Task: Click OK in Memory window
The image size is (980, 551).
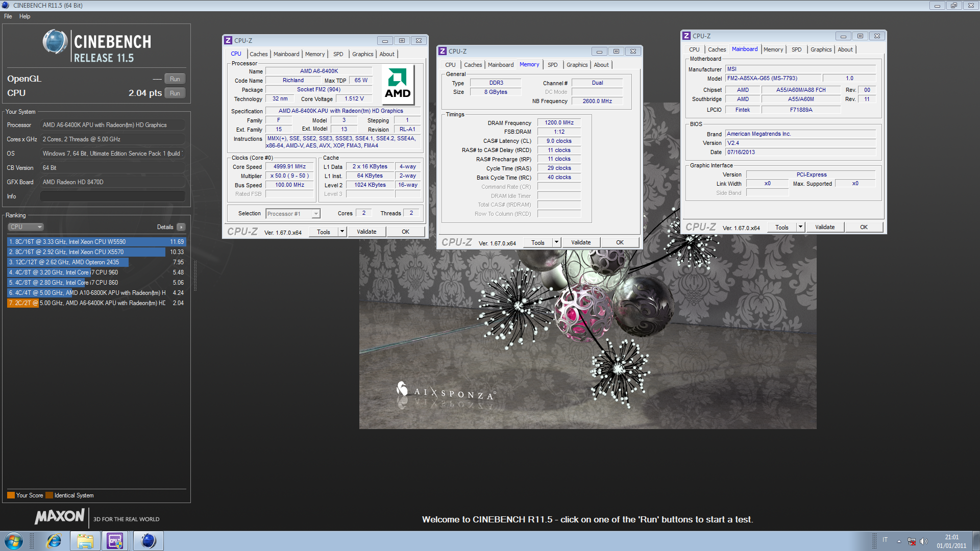Action: point(620,242)
